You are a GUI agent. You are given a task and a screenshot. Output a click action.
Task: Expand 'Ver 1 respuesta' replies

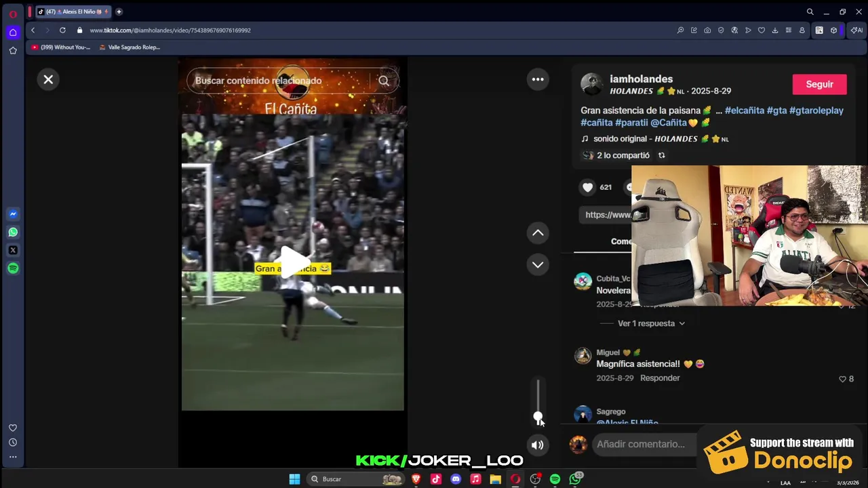(x=651, y=323)
